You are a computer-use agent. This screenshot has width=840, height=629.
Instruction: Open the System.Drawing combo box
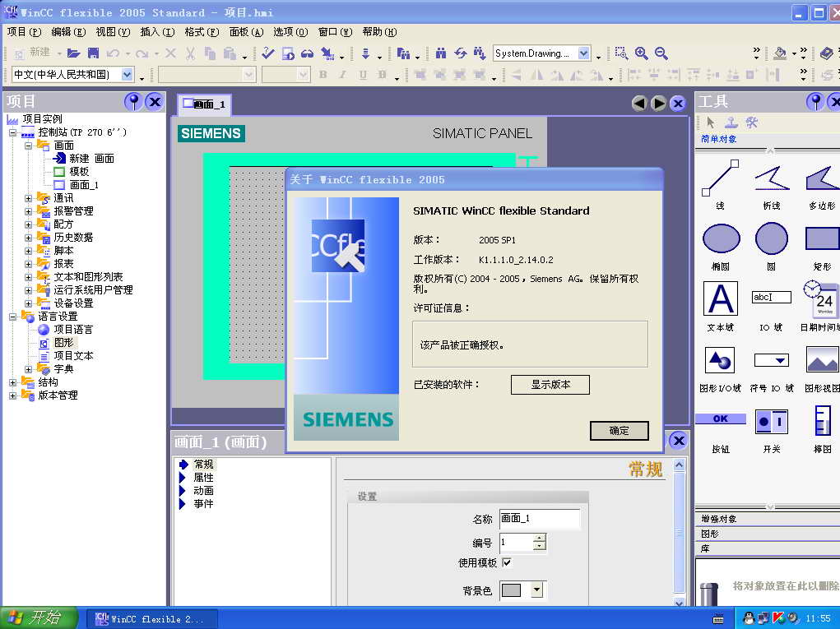point(583,53)
